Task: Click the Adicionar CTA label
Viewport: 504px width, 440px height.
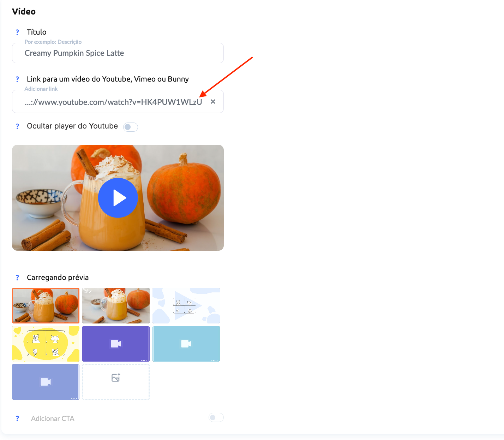Action: [x=53, y=418]
